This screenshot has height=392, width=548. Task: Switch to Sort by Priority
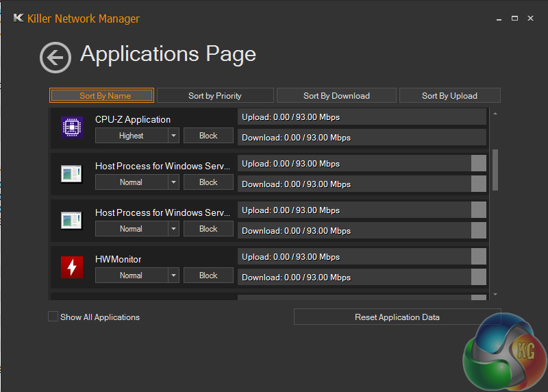[x=215, y=95]
